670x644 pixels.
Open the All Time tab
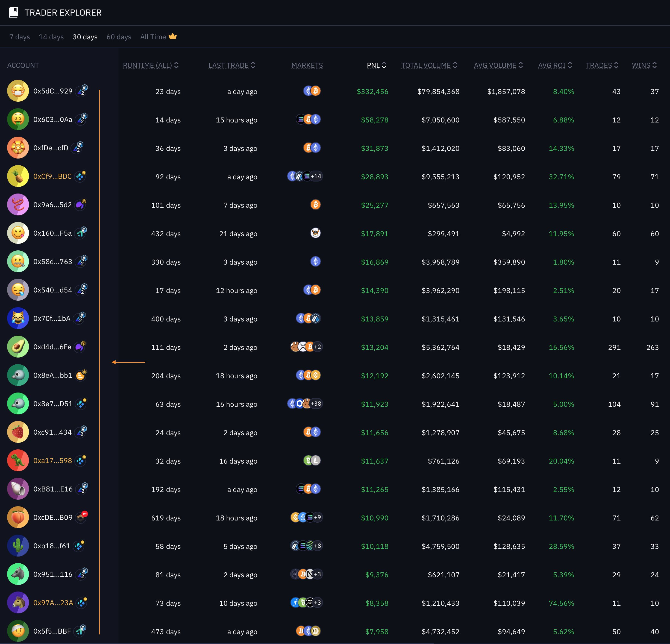click(153, 37)
